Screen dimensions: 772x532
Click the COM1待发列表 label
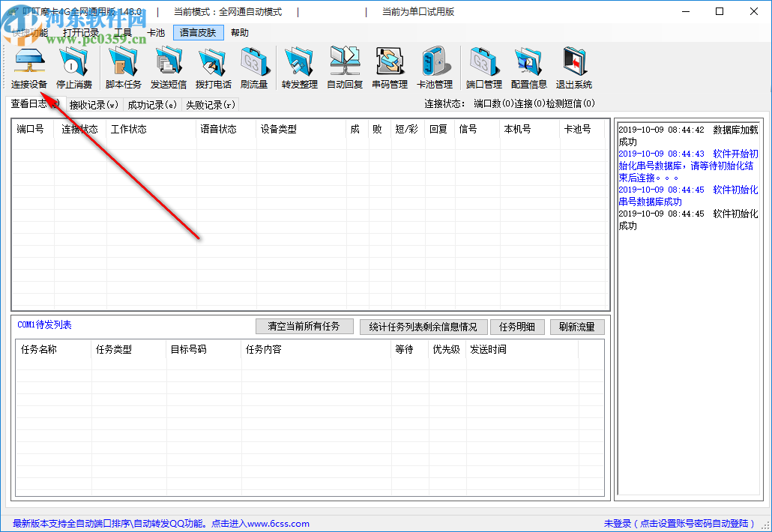coord(44,324)
